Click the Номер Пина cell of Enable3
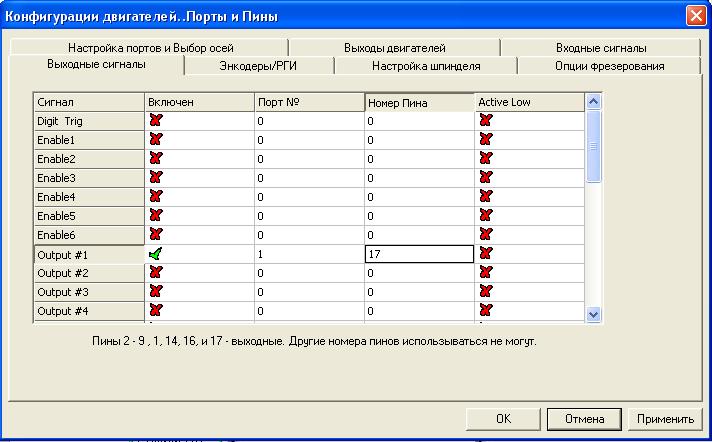Viewport: 712px width, 442px height. 420,178
